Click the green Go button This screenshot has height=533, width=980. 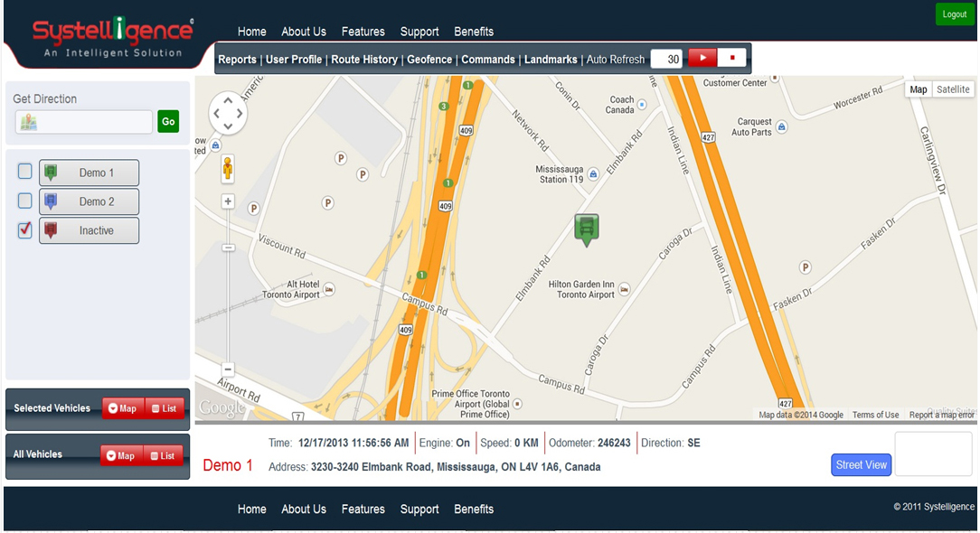[168, 121]
